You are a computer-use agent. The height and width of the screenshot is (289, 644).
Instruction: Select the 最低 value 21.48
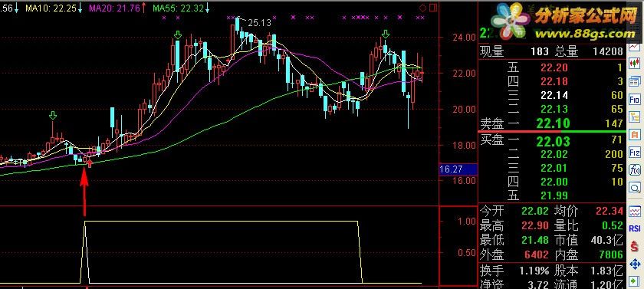(x=535, y=239)
